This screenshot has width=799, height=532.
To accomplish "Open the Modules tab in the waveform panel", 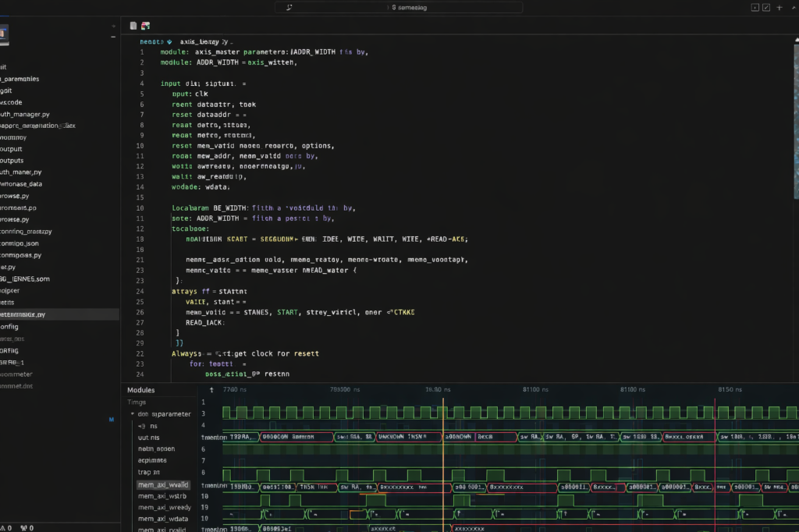I will (x=140, y=390).
